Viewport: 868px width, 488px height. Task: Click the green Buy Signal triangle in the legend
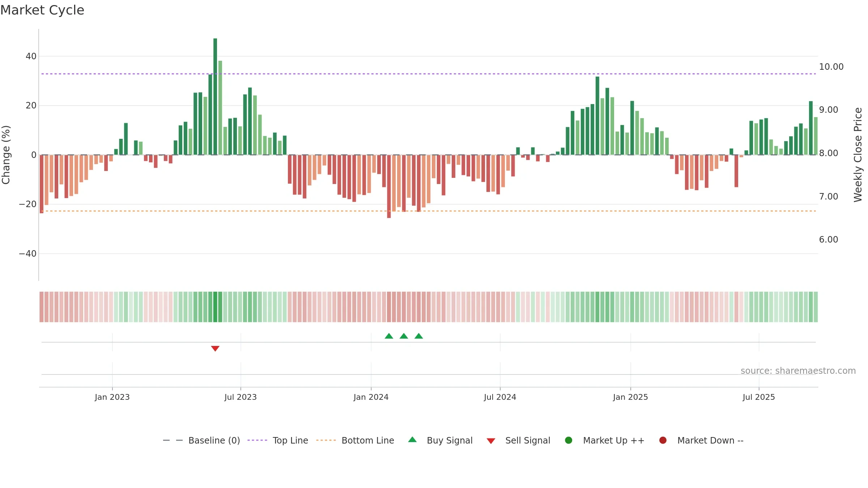[x=412, y=440]
